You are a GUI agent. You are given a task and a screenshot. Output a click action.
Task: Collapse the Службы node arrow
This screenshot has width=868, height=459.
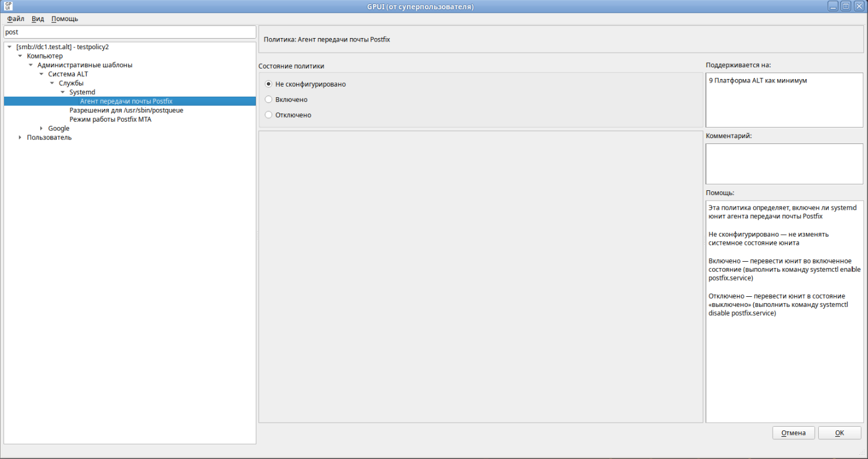[x=52, y=83]
